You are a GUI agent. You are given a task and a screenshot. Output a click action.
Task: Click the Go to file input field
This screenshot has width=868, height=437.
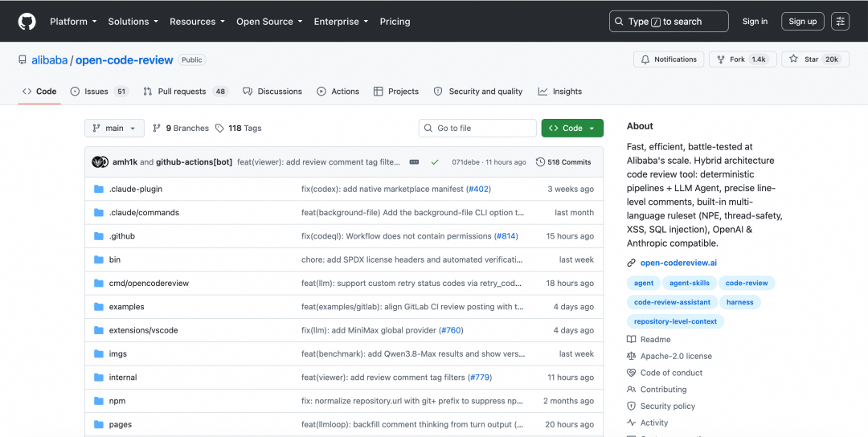pos(477,129)
